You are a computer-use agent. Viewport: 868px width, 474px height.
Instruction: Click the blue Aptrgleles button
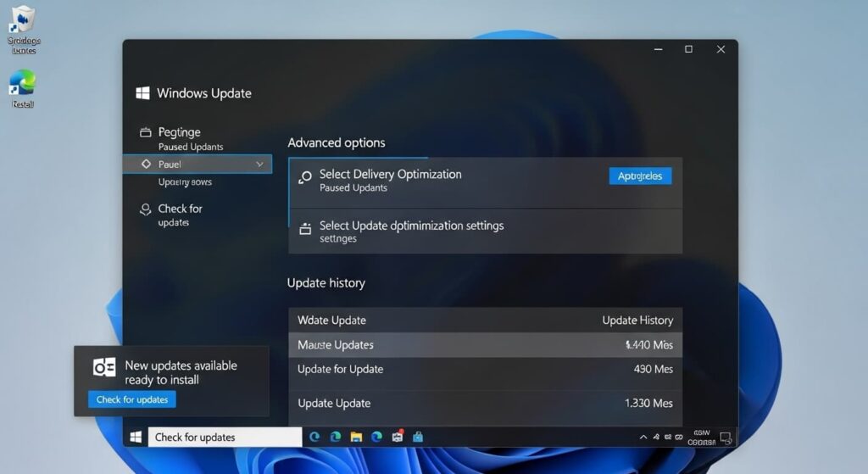click(641, 176)
